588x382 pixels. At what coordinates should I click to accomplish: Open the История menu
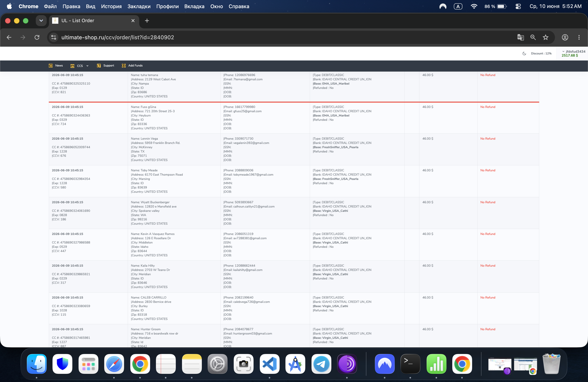(x=111, y=6)
